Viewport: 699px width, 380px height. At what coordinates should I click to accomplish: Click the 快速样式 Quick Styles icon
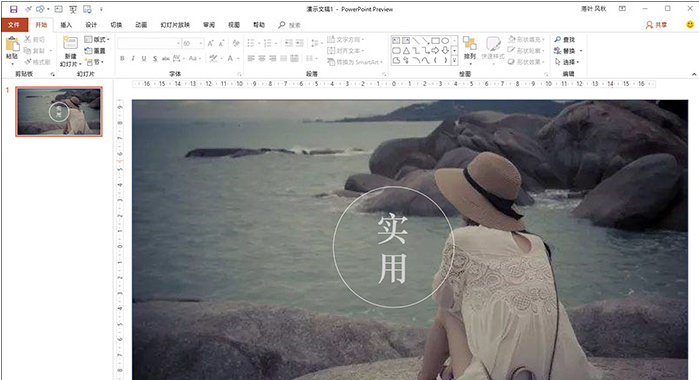pos(493,44)
